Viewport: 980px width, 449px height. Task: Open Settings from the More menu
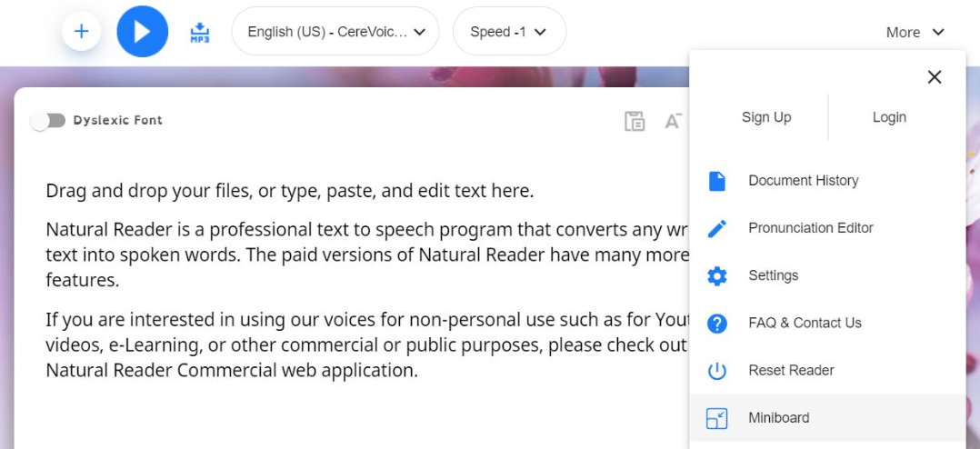pos(827,276)
